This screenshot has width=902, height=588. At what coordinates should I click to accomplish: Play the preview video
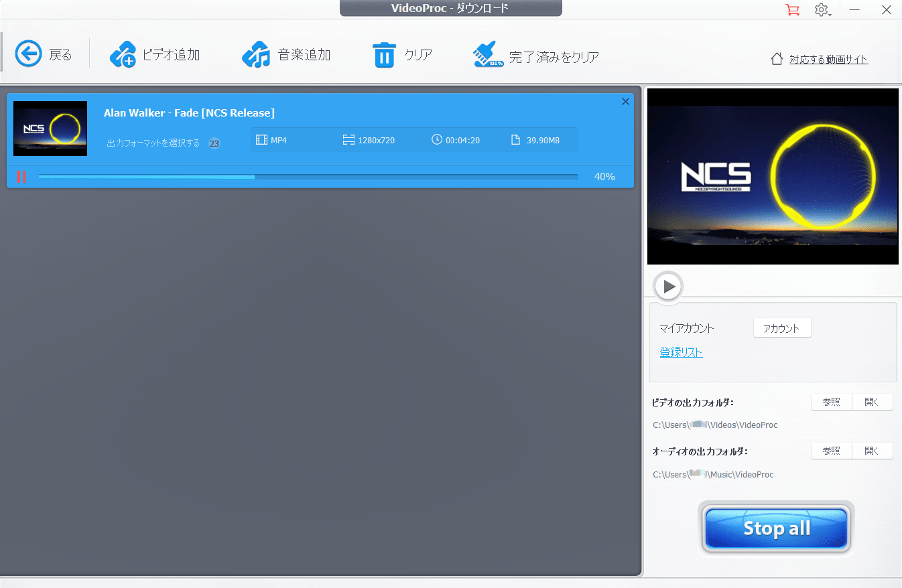pos(668,287)
